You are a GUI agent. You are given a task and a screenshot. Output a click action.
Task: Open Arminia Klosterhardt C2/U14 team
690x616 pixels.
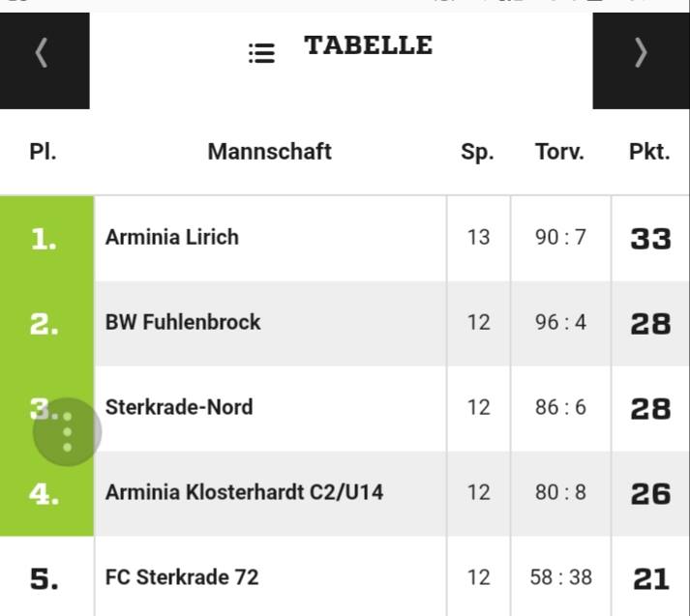[x=244, y=492]
